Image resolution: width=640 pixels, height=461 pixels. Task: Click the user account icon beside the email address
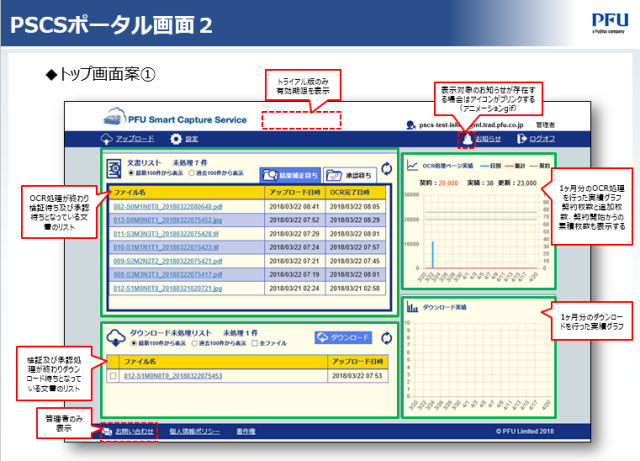411,125
